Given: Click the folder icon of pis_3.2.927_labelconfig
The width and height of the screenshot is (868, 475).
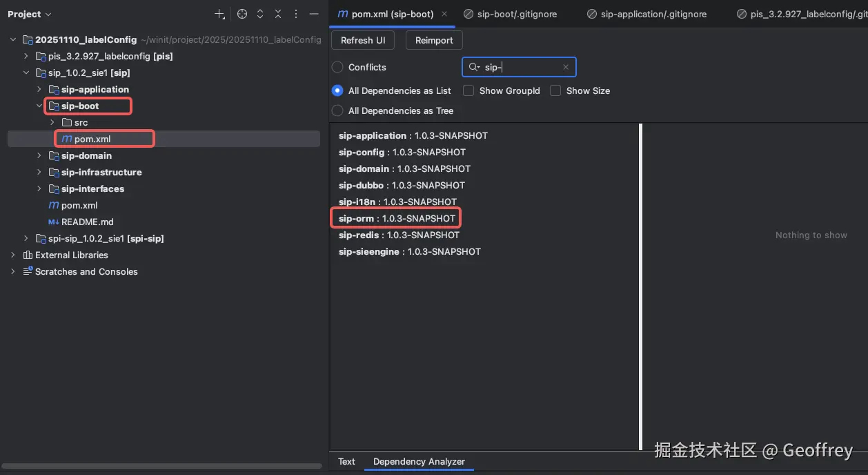Looking at the screenshot, I should click(41, 56).
